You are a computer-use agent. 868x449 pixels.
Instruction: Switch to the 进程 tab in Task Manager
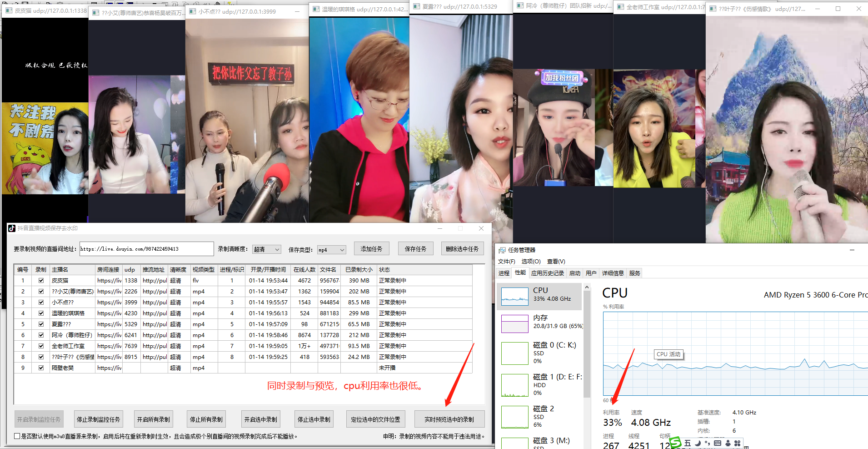pos(504,273)
